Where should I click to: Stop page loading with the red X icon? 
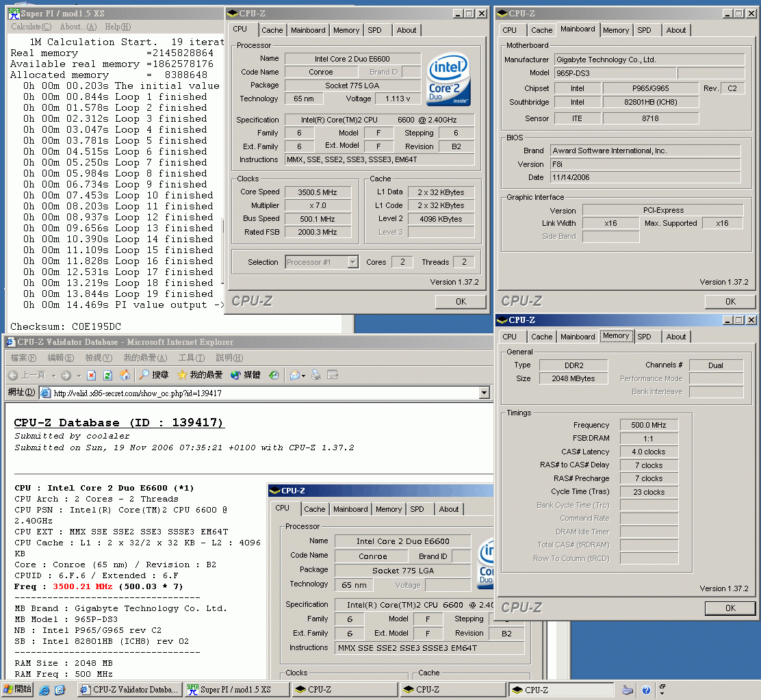(91, 375)
